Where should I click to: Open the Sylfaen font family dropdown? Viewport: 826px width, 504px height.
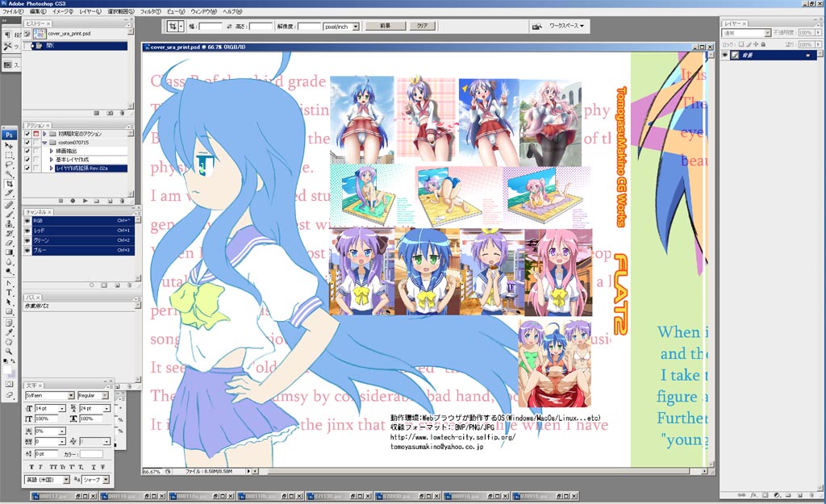(71, 395)
